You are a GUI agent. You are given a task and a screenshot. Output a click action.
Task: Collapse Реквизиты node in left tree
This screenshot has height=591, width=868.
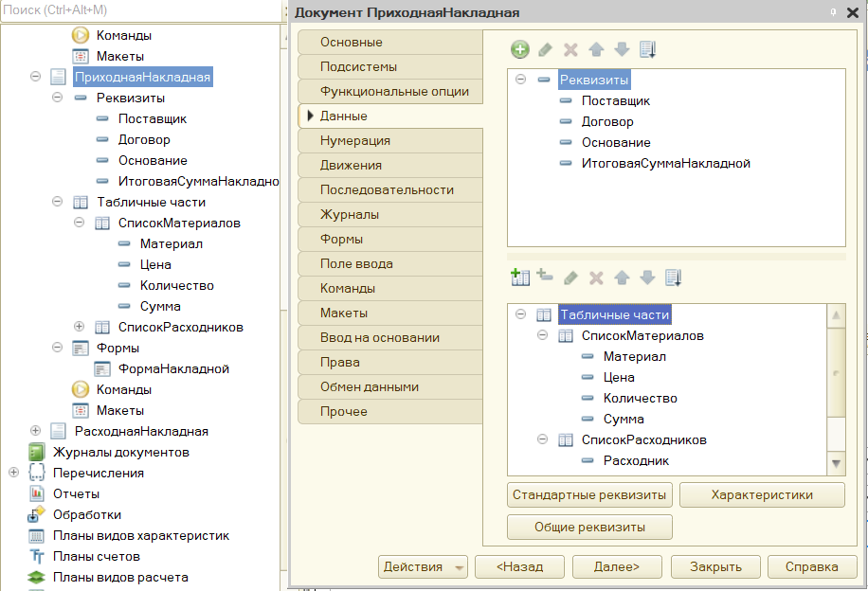(x=57, y=98)
